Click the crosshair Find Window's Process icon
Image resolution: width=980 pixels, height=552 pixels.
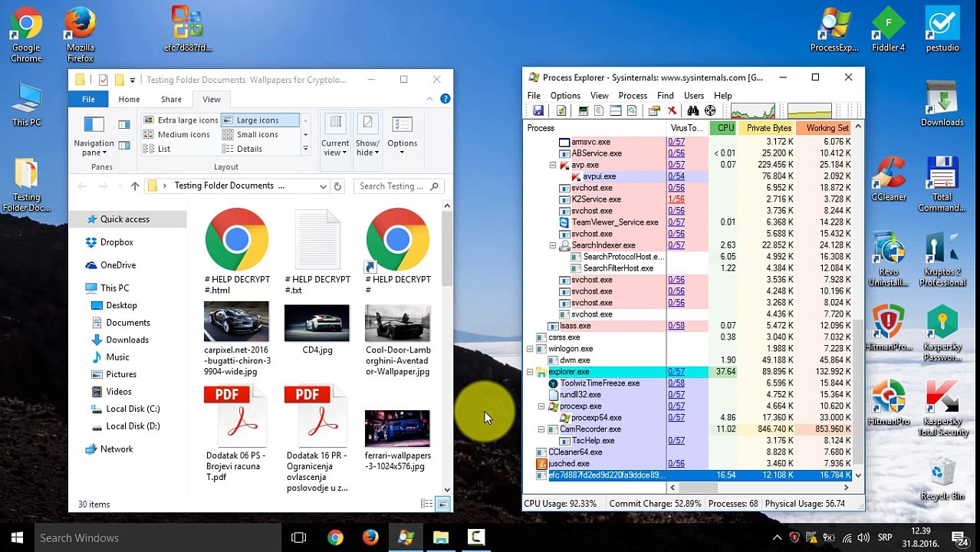(710, 111)
